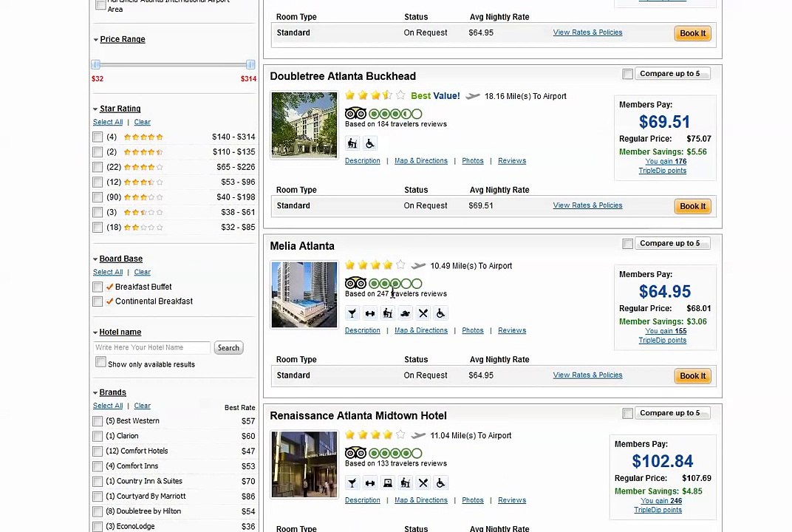Viewport: 792px width, 532px height.
Task: Collapse the Star Rating filter section
Action: [x=120, y=109]
